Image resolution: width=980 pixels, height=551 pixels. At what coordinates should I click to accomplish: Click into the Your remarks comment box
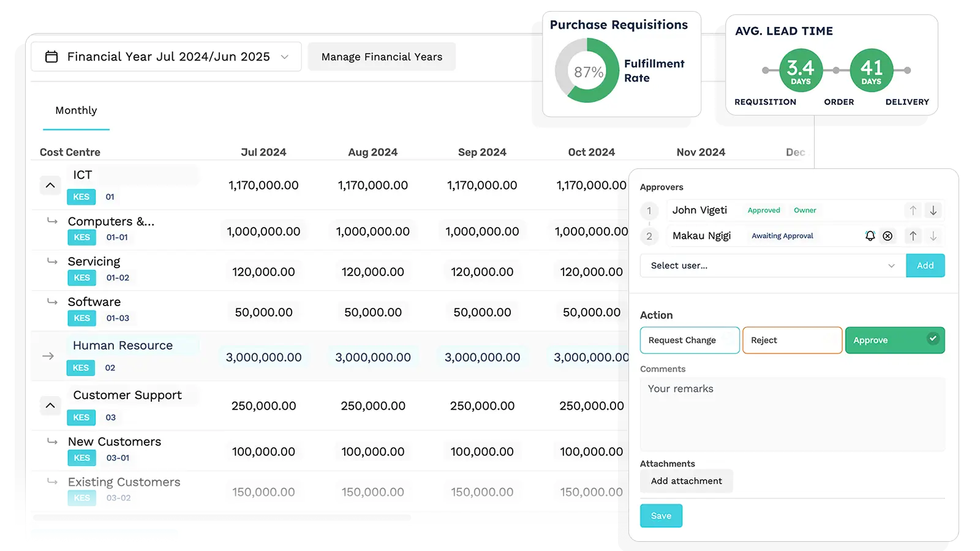click(x=792, y=414)
